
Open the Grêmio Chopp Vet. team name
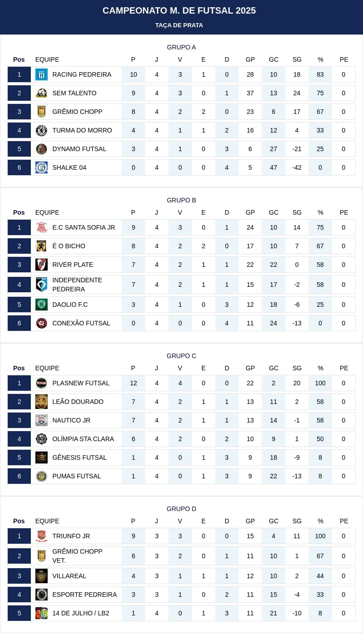coord(77,556)
